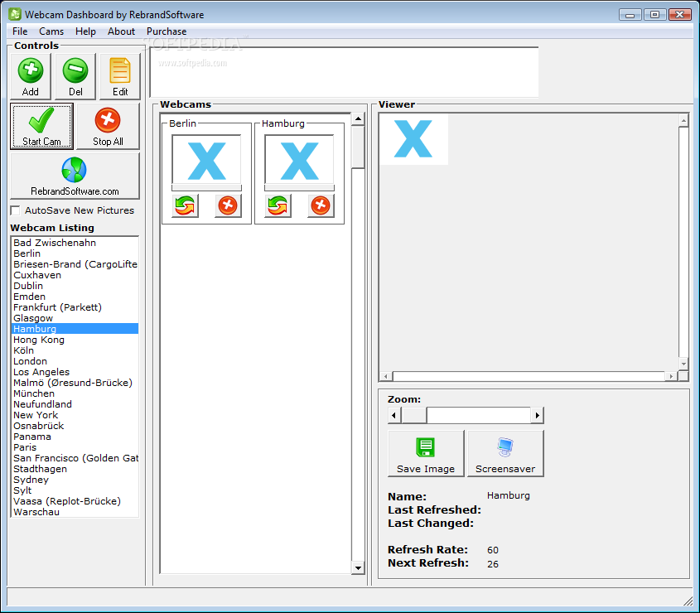Click Viewer horizontal scroll left arrow
The width and height of the screenshot is (700, 613).
click(387, 376)
